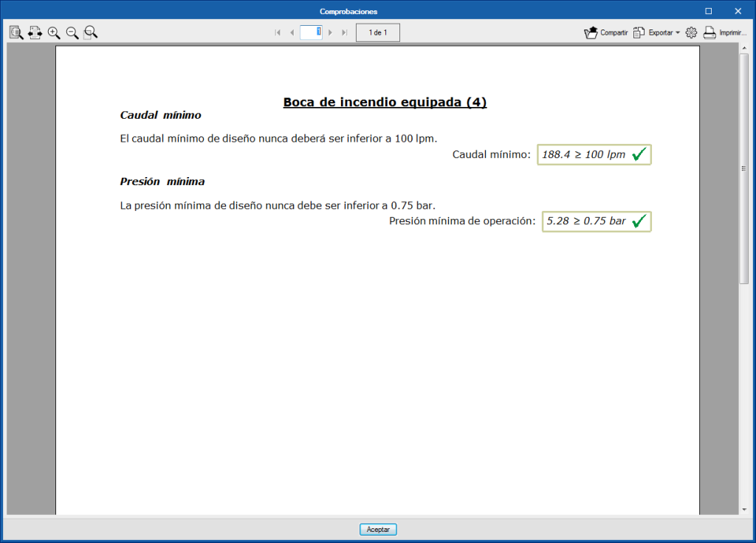Click the Compartir button
Viewport: 756px width, 543px height.
pyautogui.click(x=606, y=32)
